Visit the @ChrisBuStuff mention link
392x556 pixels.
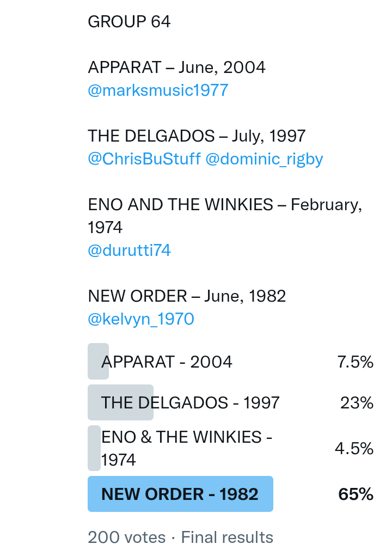[x=144, y=159]
